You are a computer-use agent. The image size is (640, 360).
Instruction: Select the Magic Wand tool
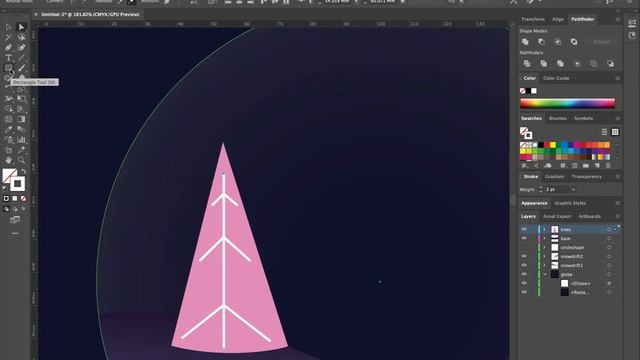(x=9, y=38)
